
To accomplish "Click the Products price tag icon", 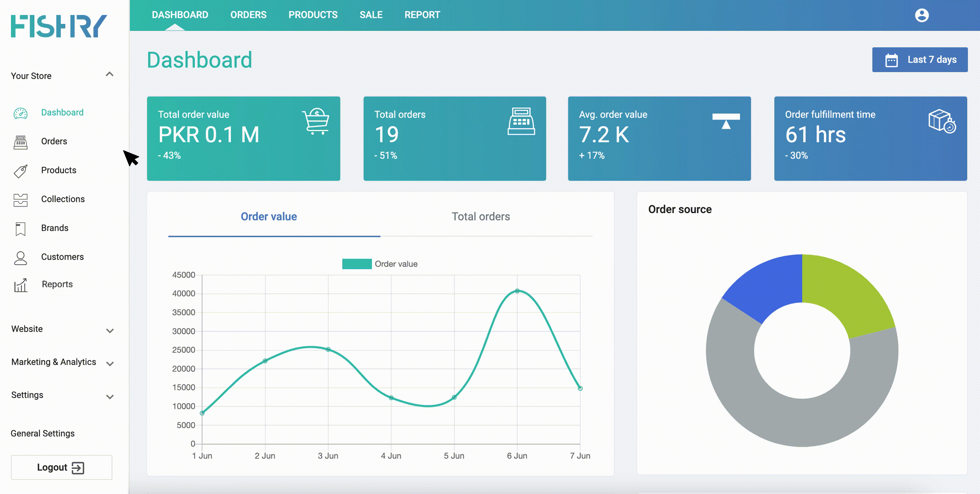I will point(21,171).
